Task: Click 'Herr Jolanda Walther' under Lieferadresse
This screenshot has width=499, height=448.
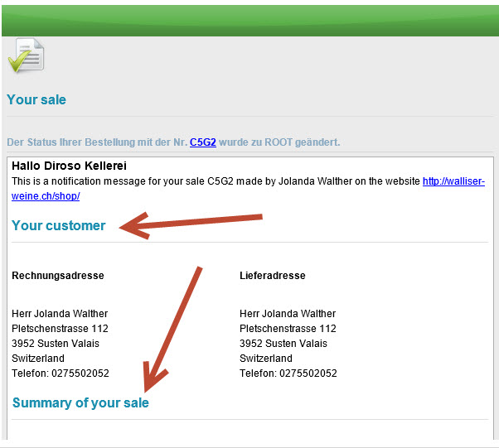Action: pyautogui.click(x=288, y=314)
